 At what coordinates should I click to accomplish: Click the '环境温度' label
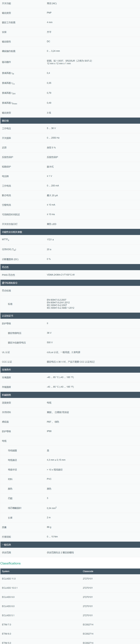(x=6, y=378)
